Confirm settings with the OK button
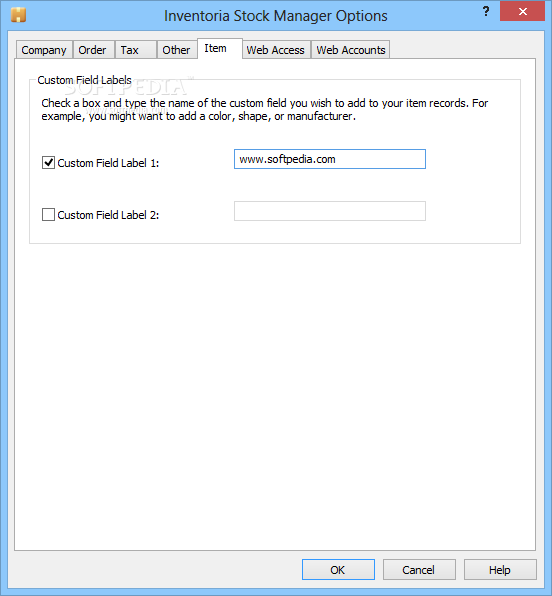Image resolution: width=552 pixels, height=596 pixels. point(338,569)
